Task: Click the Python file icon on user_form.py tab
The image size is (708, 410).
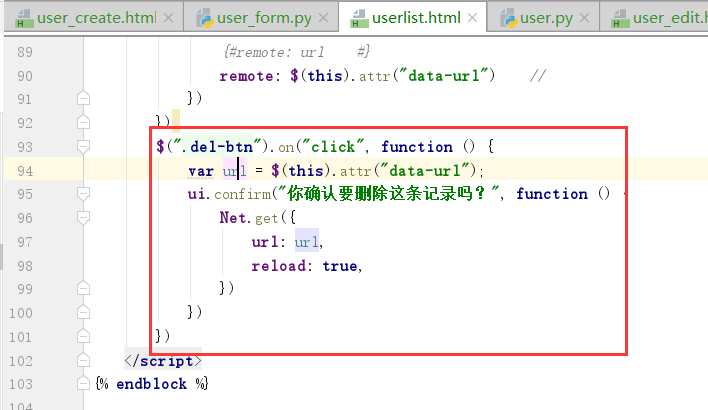Action: 205,19
